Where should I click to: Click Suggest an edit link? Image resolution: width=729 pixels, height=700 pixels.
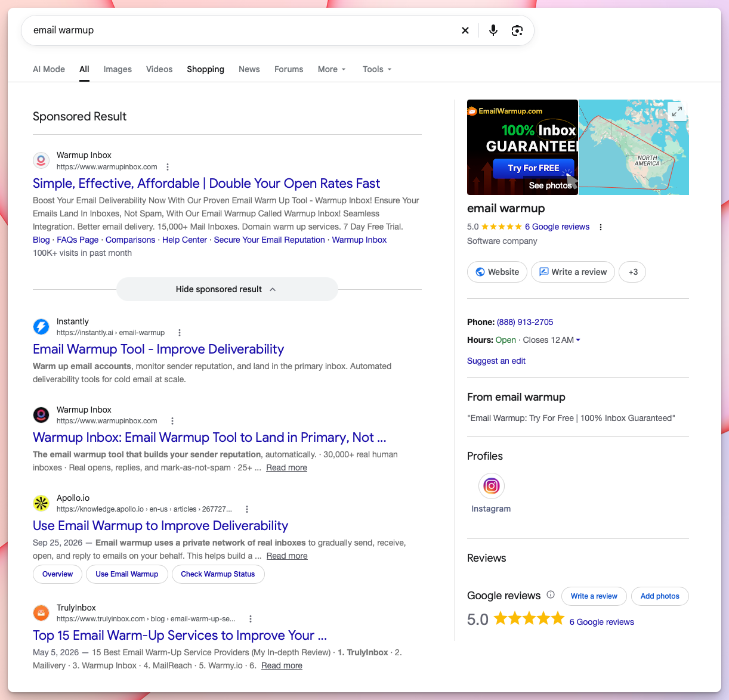pyautogui.click(x=496, y=361)
